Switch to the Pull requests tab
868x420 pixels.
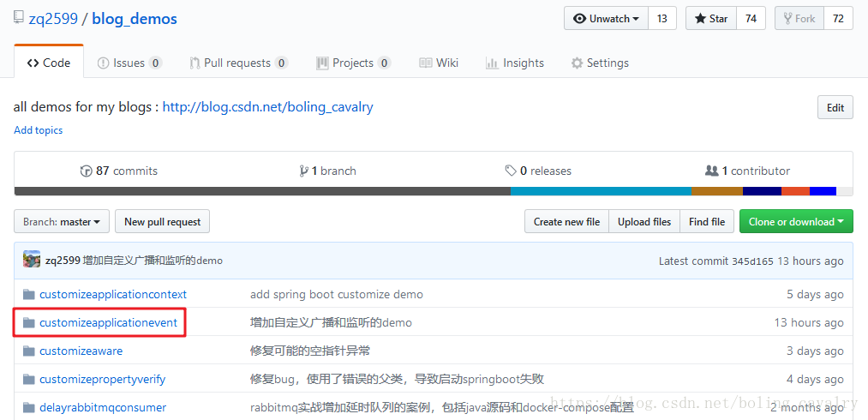(x=238, y=63)
